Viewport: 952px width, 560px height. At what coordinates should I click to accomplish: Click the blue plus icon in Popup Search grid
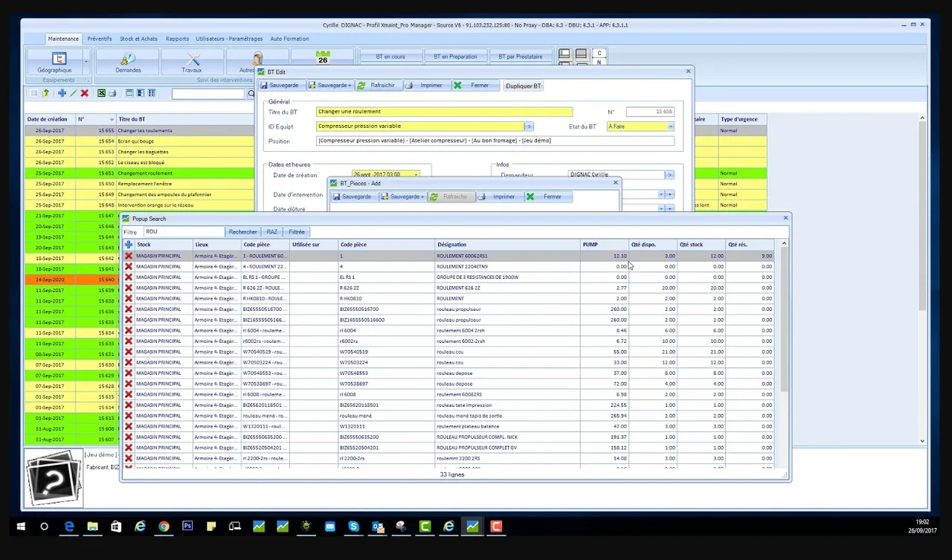129,244
